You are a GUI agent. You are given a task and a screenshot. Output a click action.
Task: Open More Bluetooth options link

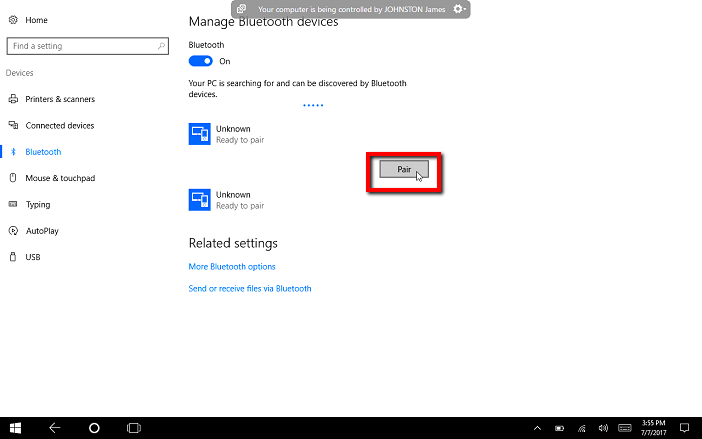[x=232, y=267]
